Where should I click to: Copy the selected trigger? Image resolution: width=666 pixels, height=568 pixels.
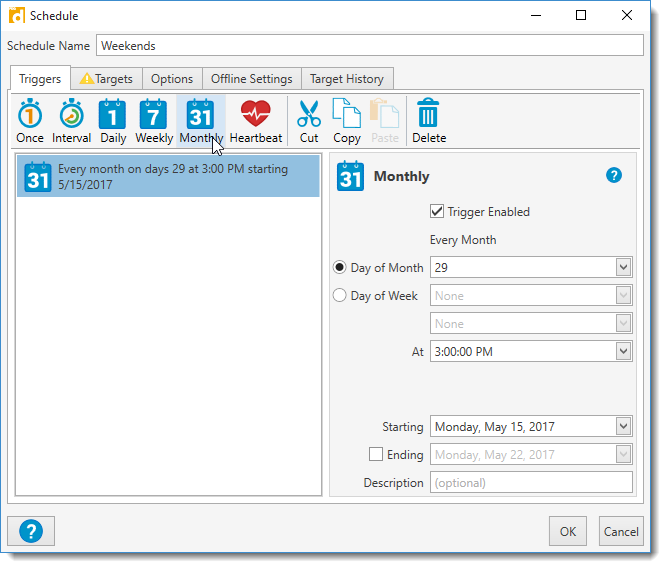[347, 121]
